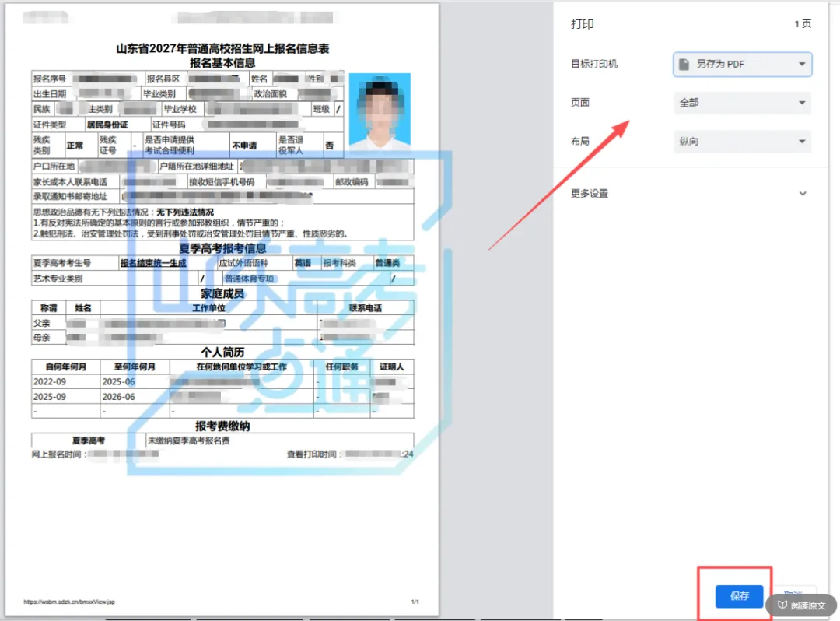Click the 居民身份证 cell value
This screenshot has width=840, height=621.
(x=107, y=125)
